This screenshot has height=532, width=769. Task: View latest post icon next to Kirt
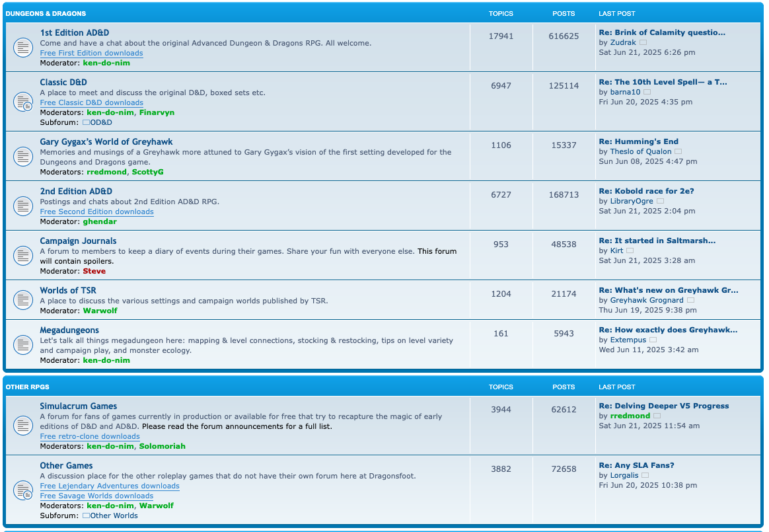tap(630, 250)
